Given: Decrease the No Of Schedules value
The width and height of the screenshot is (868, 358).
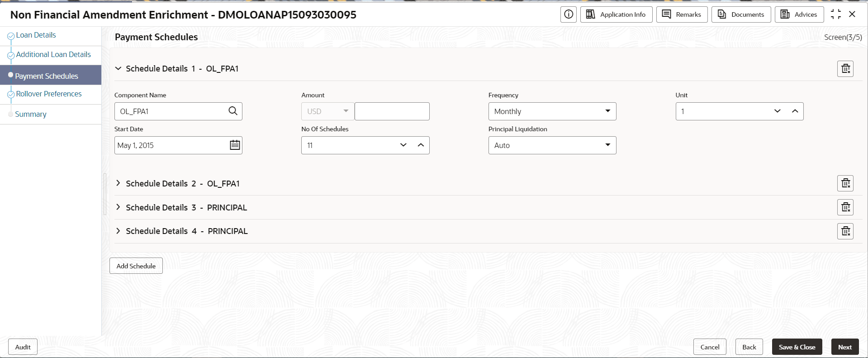Looking at the screenshot, I should point(403,145).
